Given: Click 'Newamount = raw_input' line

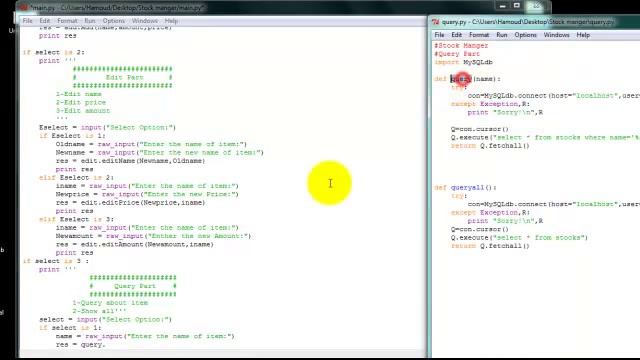Looking at the screenshot, I should 153,236.
